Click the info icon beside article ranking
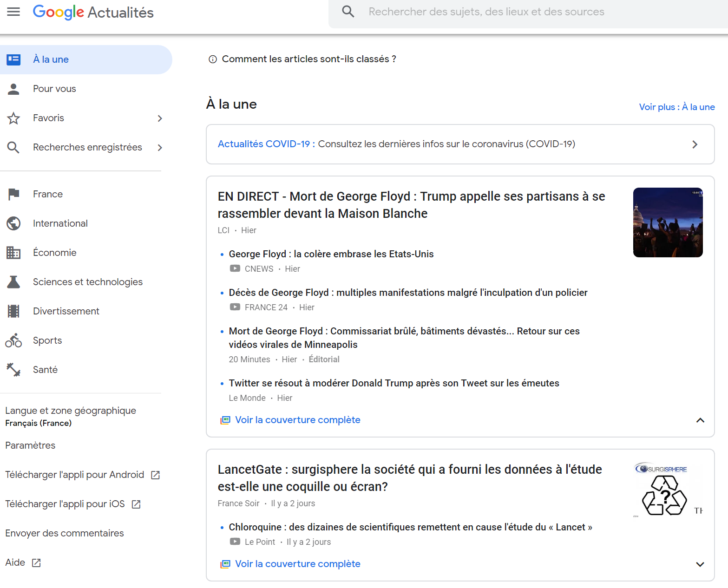This screenshot has height=588, width=728. click(x=213, y=59)
